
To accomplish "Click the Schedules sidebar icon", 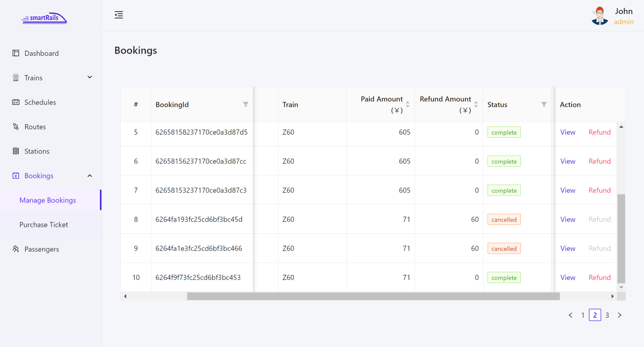I will tap(15, 102).
